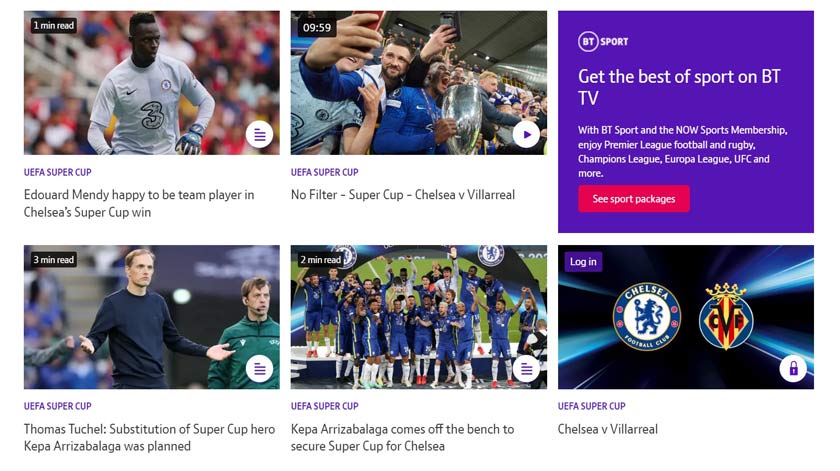The height and width of the screenshot is (471, 840).
Task: Click the 09:59 video duration badge
Action: pyautogui.click(x=317, y=27)
